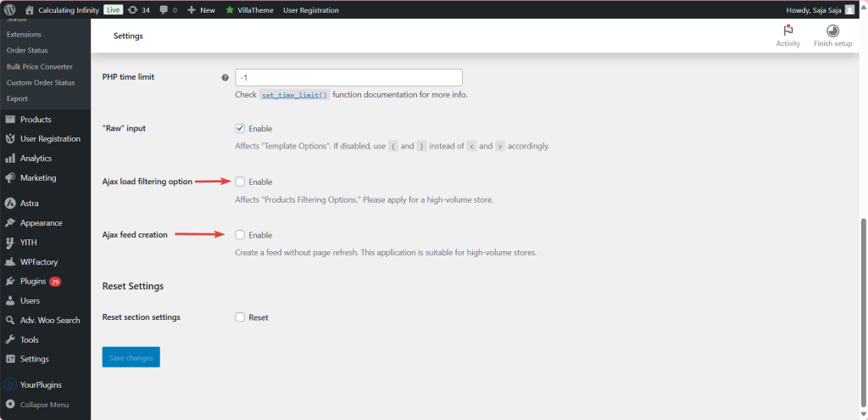Click the Settings sidebar icon
Image resolution: width=868 pixels, height=420 pixels.
(x=10, y=359)
